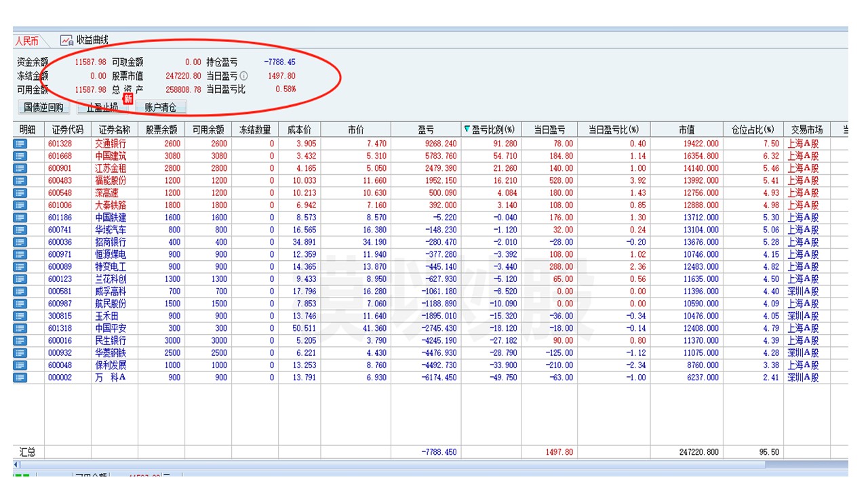Select stock code 300815
Image resolution: width=868 pixels, height=488 pixels.
tap(60, 316)
